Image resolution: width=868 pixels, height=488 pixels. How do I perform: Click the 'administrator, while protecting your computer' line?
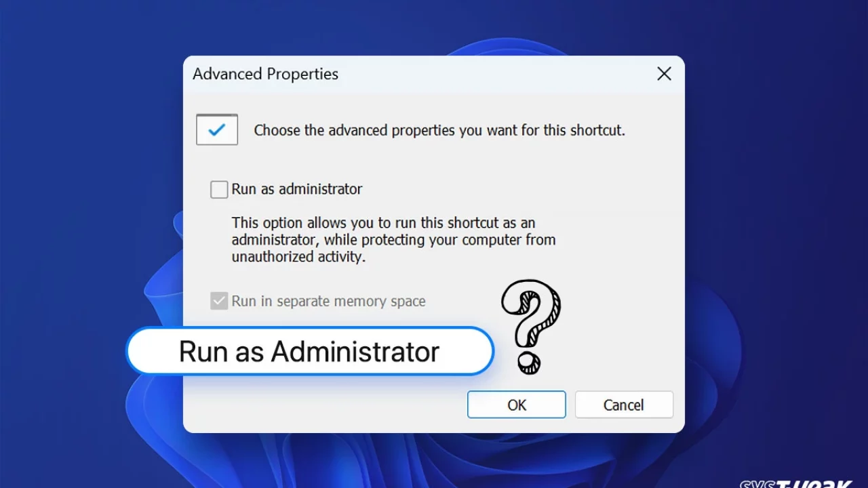393,240
